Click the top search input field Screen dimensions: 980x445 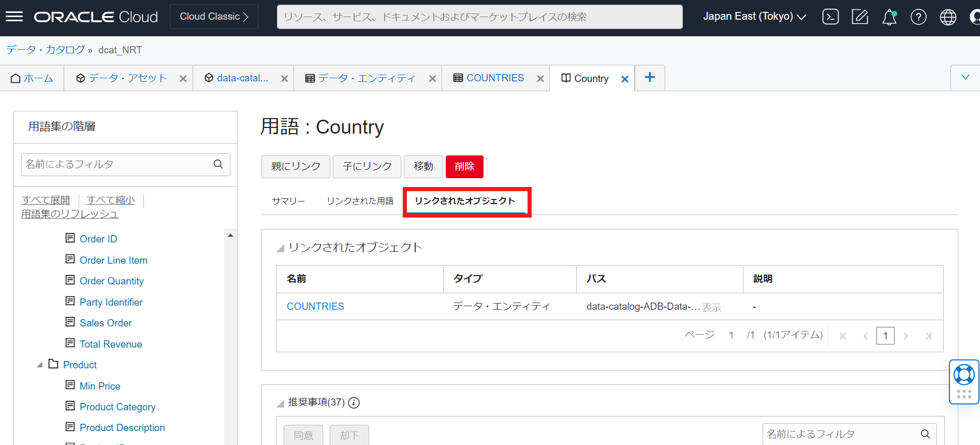coord(479,17)
